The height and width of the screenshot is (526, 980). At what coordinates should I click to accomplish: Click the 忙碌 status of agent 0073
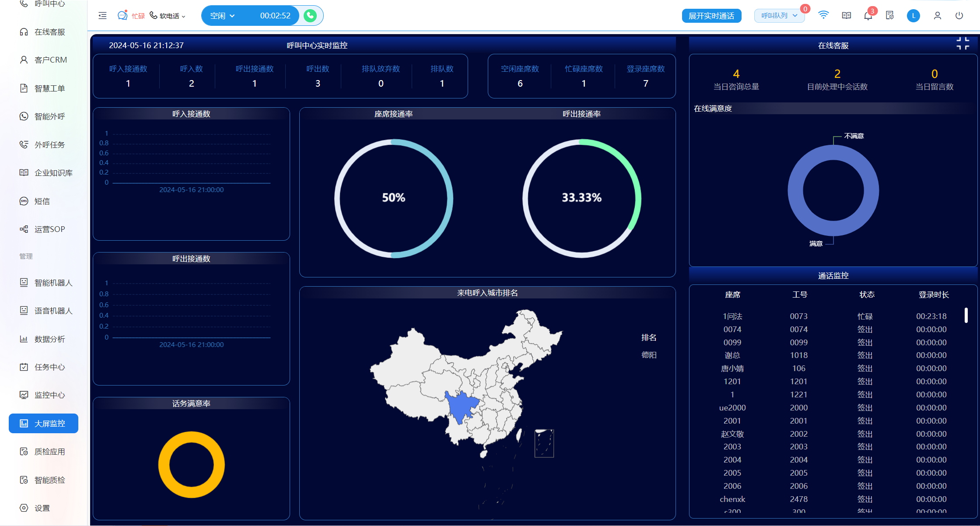coord(865,316)
